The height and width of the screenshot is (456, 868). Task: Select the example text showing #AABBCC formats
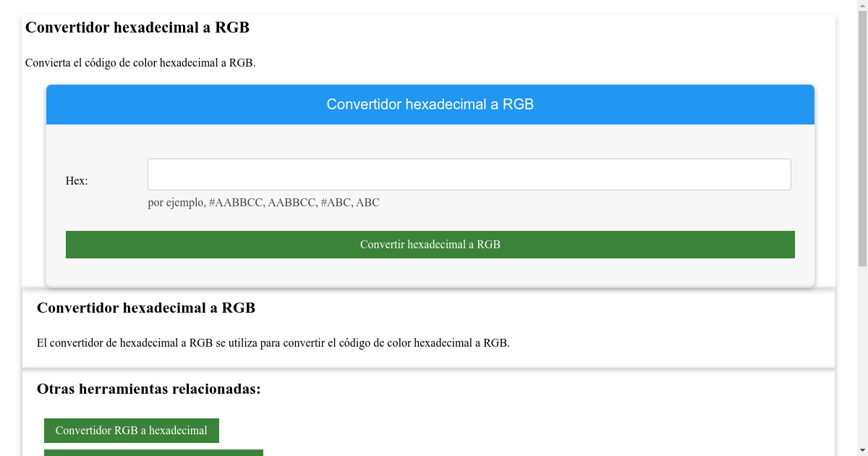(263, 203)
